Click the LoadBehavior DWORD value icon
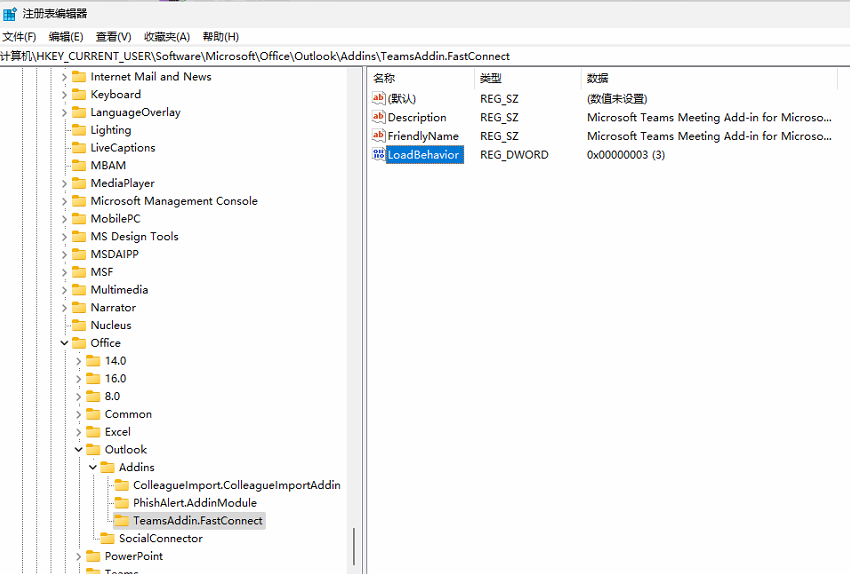850x574 pixels. pos(378,154)
